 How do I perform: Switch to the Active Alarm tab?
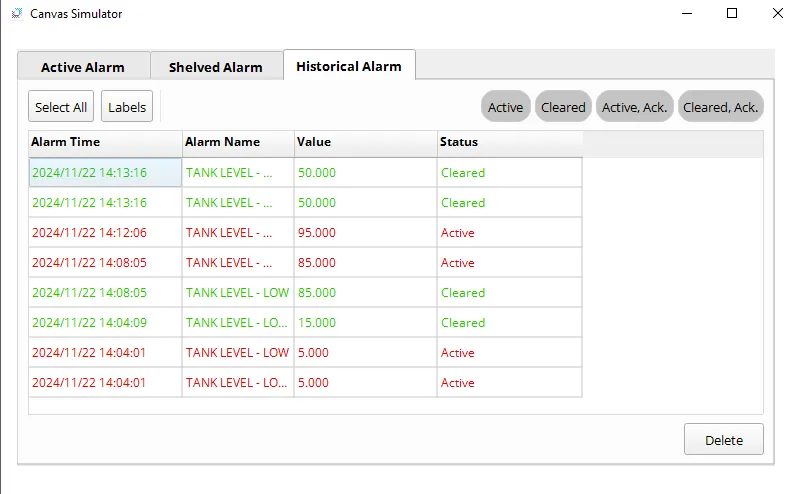point(83,67)
